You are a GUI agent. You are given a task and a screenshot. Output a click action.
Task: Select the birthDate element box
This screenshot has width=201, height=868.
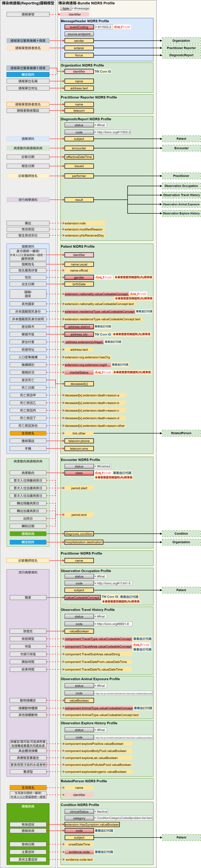pyautogui.click(x=79, y=284)
